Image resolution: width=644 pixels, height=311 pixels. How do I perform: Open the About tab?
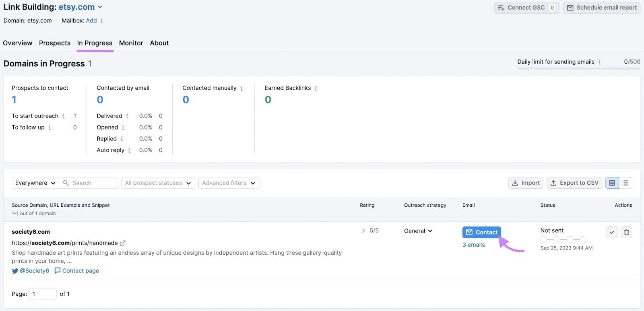point(159,43)
